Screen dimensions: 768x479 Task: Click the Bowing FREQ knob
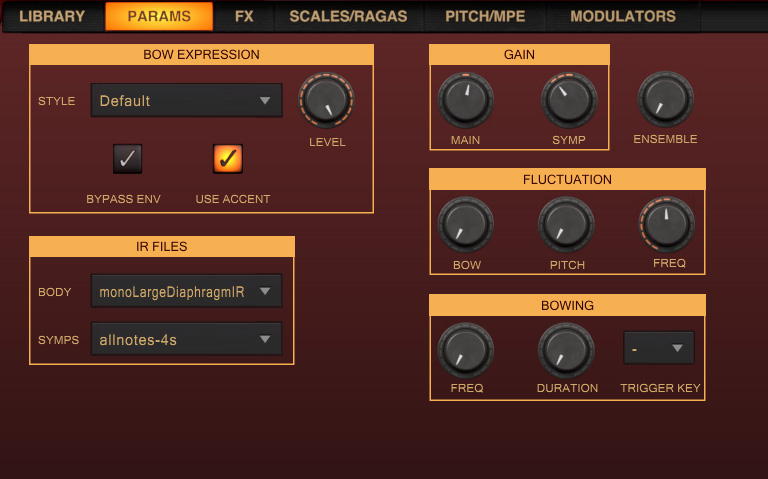466,350
